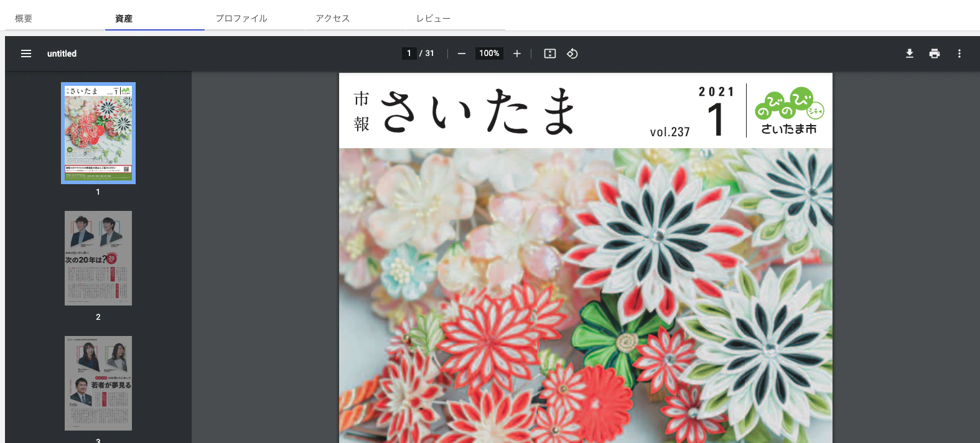Print the PDF document
980x443 pixels.
pos(935,54)
